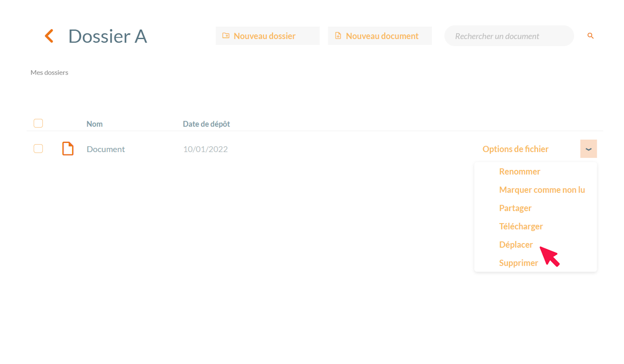Select Renommer from the menu

tap(520, 172)
